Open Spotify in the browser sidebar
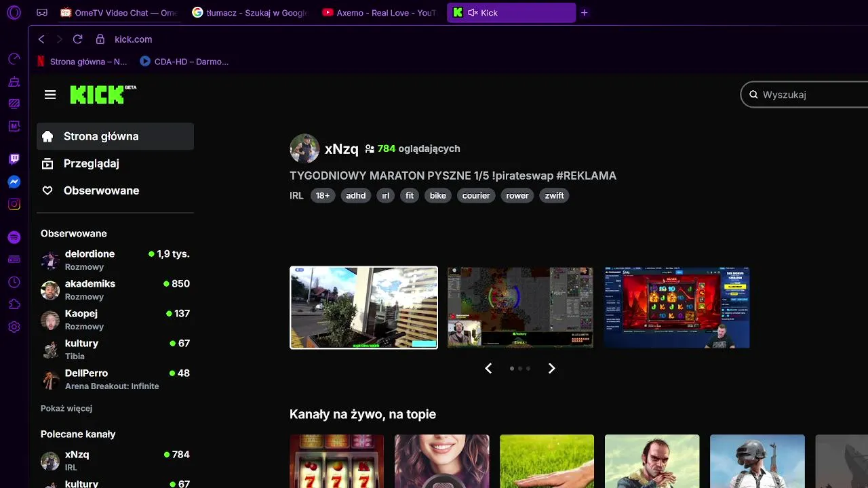The height and width of the screenshot is (488, 868). [x=14, y=237]
